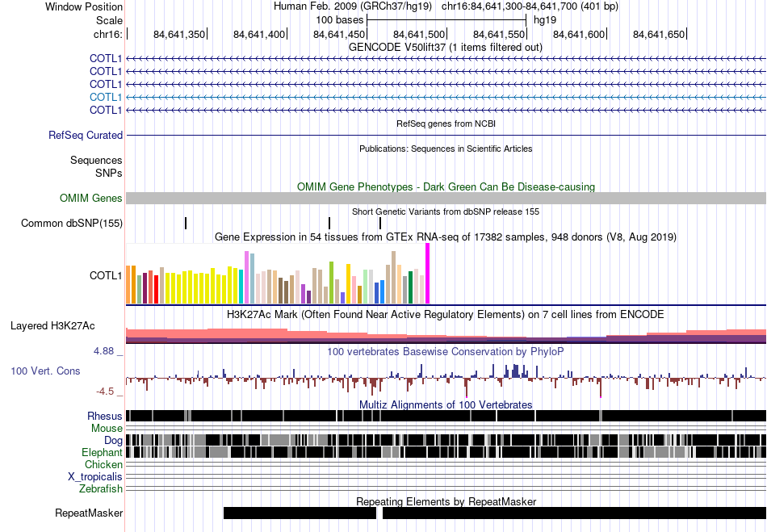
Task: Select the Dog species label
Action: coord(113,441)
